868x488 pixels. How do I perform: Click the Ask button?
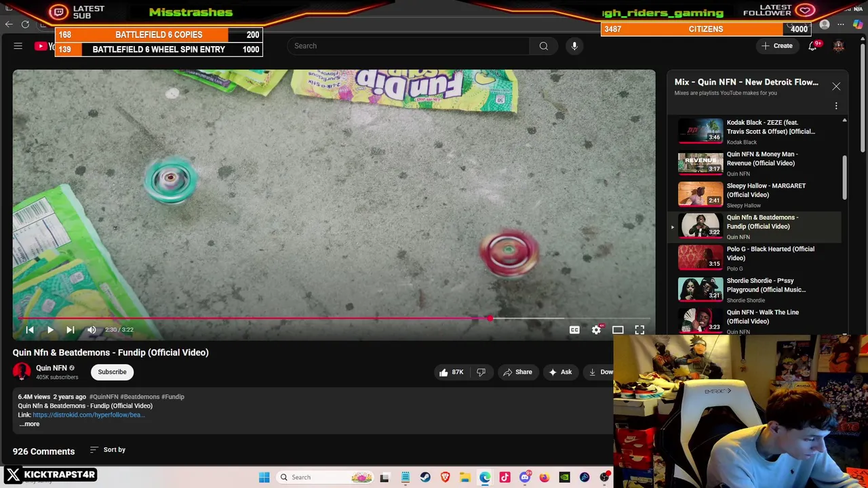(560, 372)
